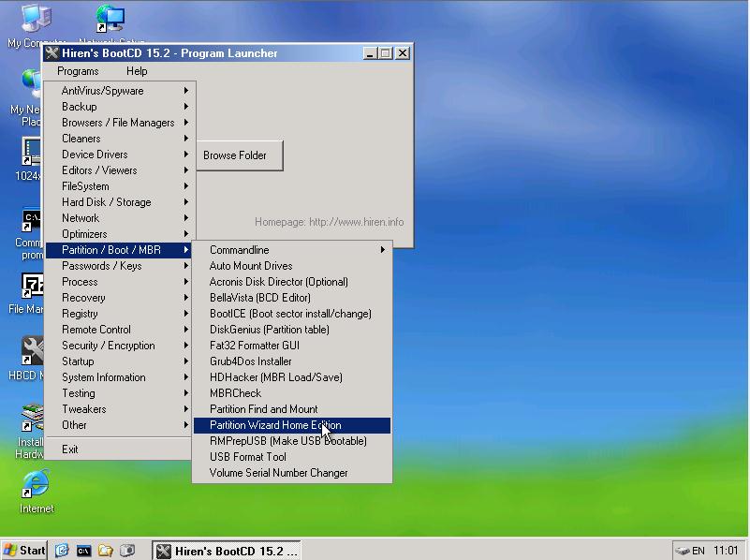Click the Internet Explorer quick launch icon
Screen dimensions: 750x560
point(62,551)
